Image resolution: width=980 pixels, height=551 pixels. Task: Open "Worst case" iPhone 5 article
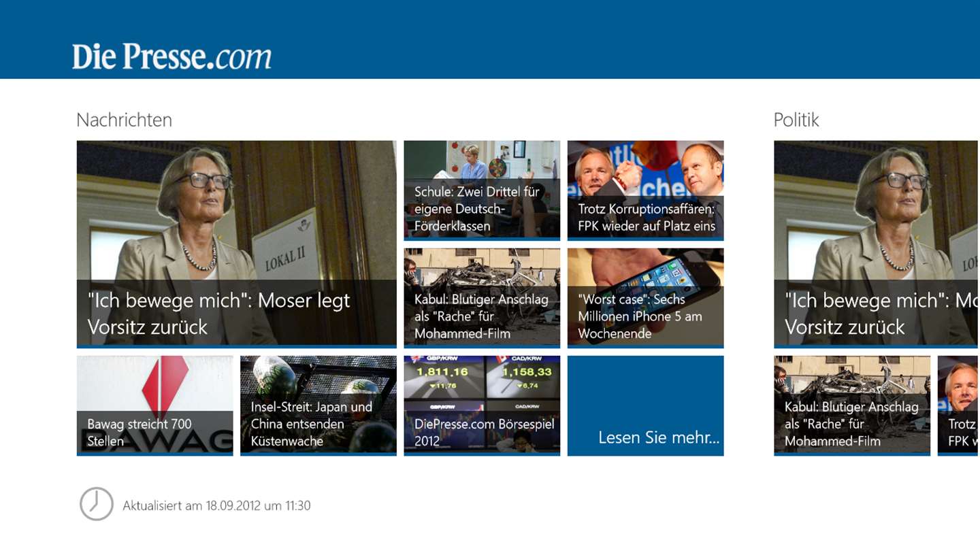(645, 298)
